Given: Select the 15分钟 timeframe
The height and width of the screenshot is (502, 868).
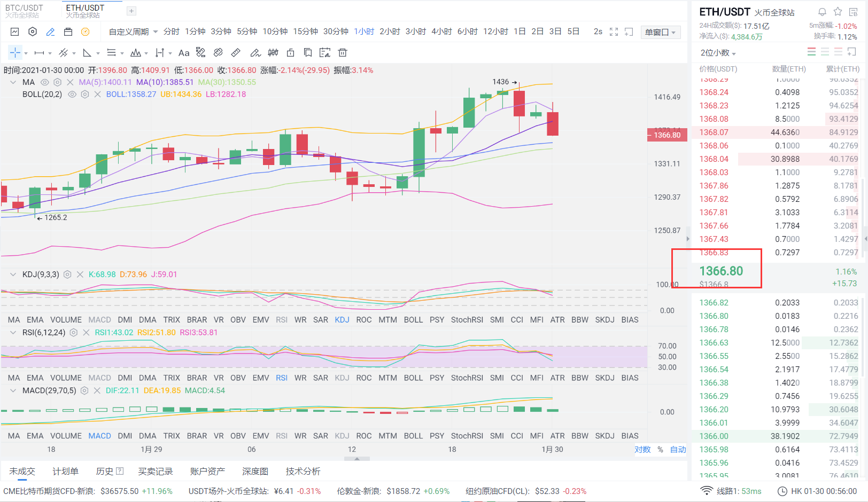Looking at the screenshot, I should [305, 31].
